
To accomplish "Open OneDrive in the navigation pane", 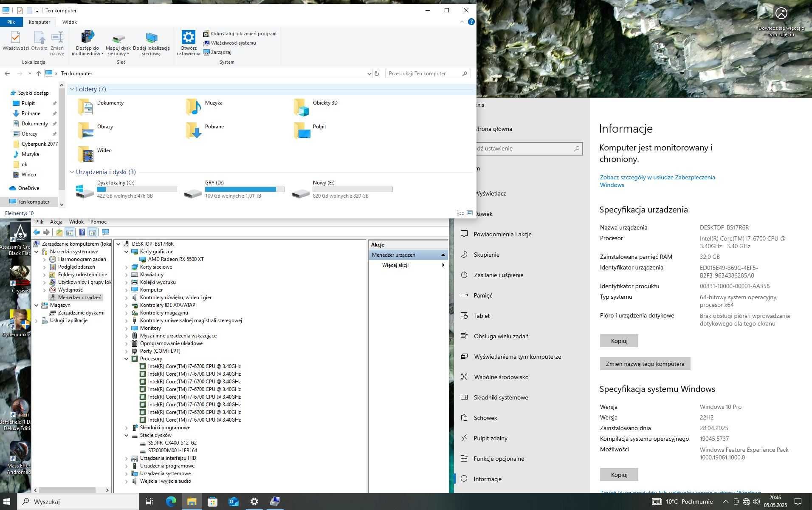I will (28, 188).
